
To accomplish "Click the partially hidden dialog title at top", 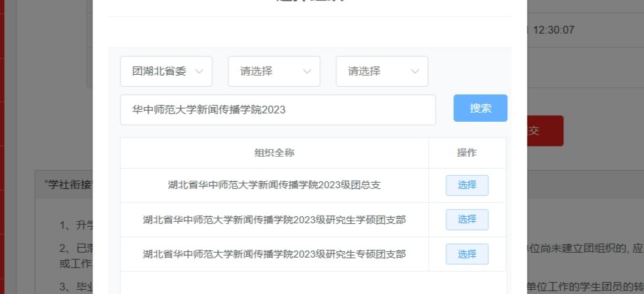I will (x=310, y=3).
